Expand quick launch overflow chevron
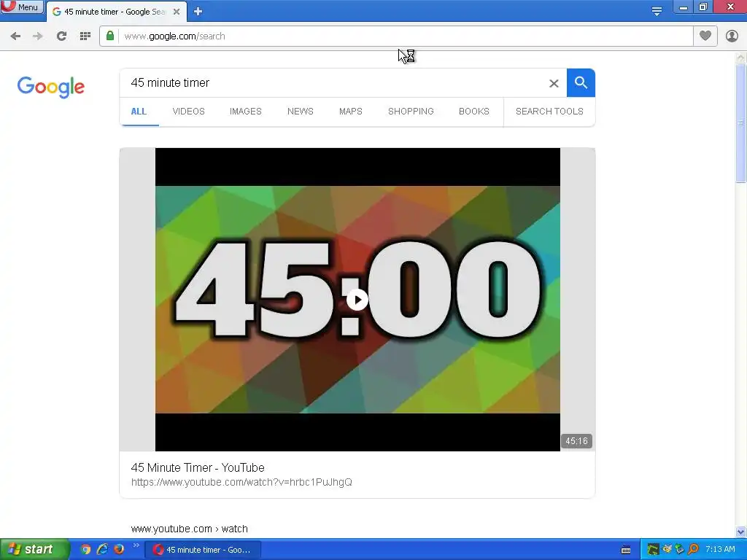 tap(136, 545)
